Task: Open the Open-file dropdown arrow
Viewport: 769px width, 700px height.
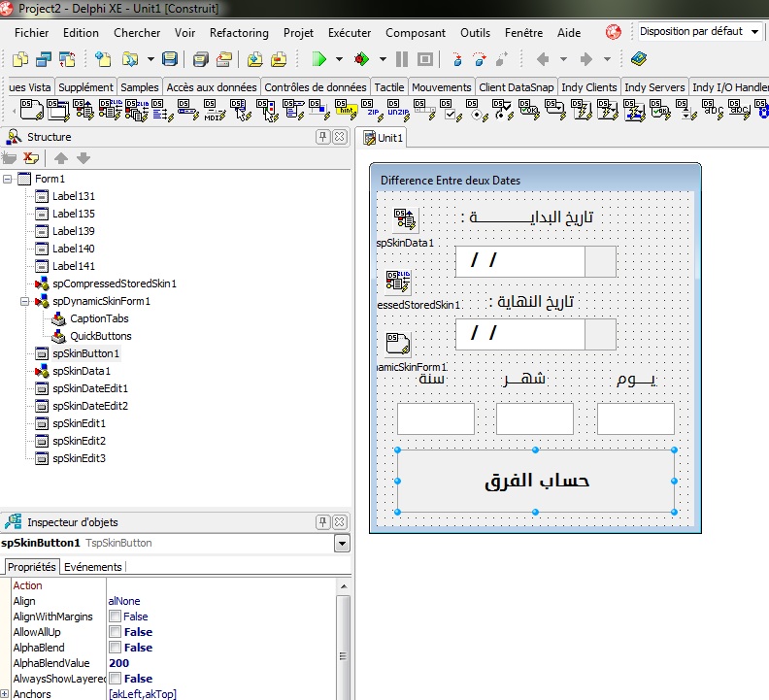Action: pyautogui.click(x=150, y=59)
